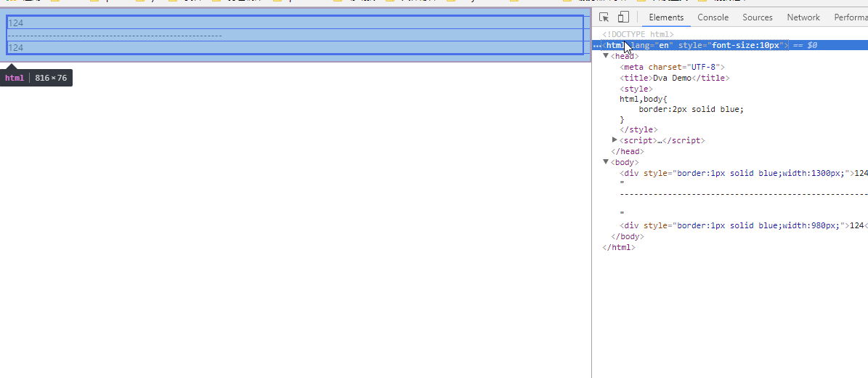Select the dashed text node in body
This screenshot has width=868, height=378.
(744, 195)
